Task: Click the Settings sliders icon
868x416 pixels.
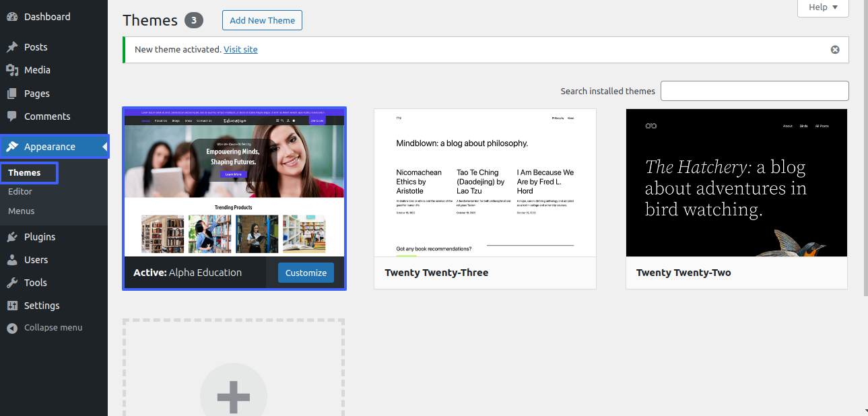Action: [12, 306]
